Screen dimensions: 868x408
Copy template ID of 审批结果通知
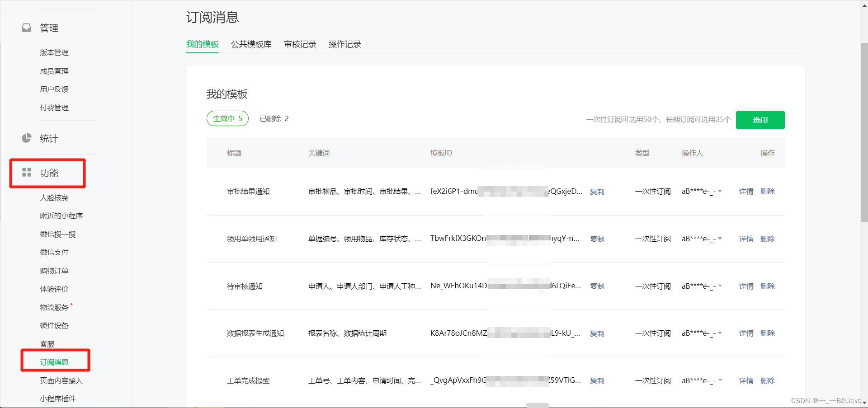597,192
